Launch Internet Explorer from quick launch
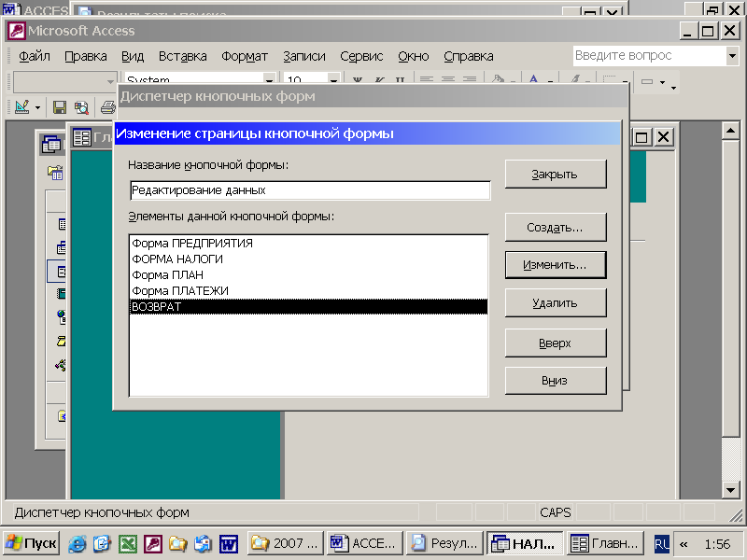 pyautogui.click(x=78, y=543)
